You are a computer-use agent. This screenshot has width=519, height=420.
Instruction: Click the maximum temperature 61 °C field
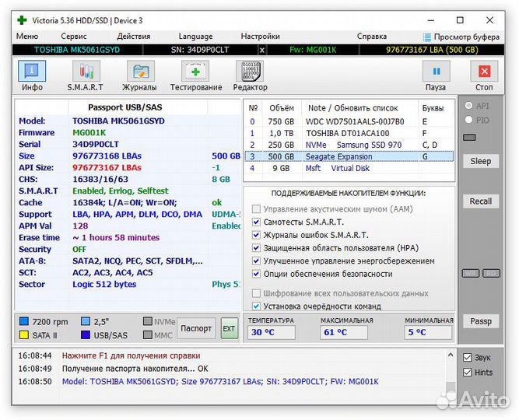click(344, 332)
